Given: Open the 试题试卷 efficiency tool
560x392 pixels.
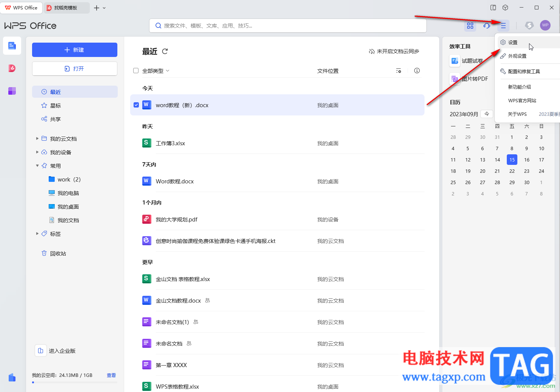Looking at the screenshot, I should 466,61.
